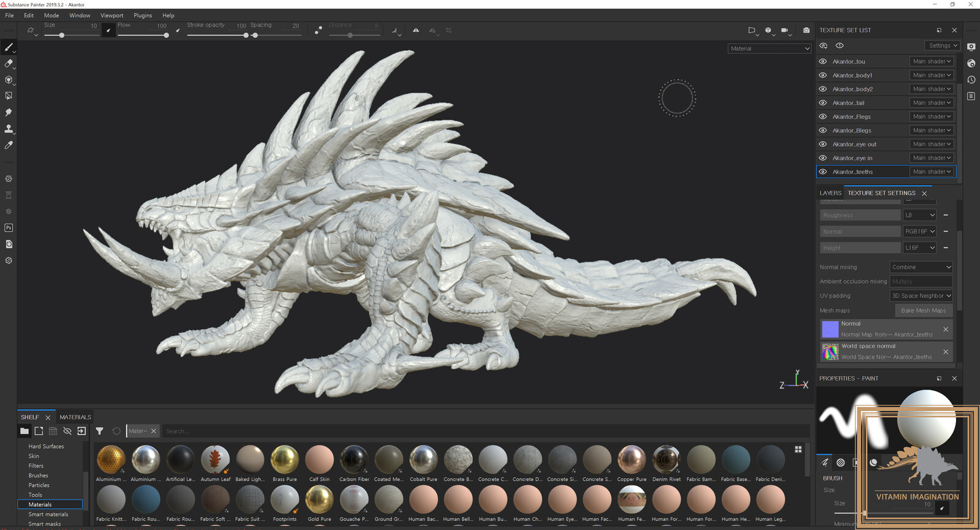The height and width of the screenshot is (530, 980).
Task: Click the shelf import resources icon
Action: pyautogui.click(x=81, y=431)
